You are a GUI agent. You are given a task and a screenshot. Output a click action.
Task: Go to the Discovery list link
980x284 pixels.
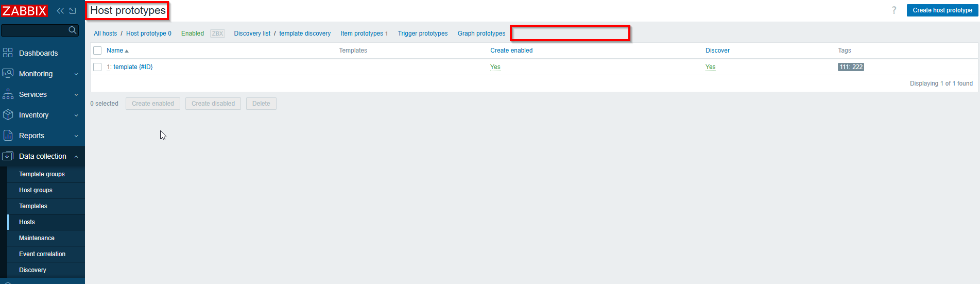click(252, 34)
